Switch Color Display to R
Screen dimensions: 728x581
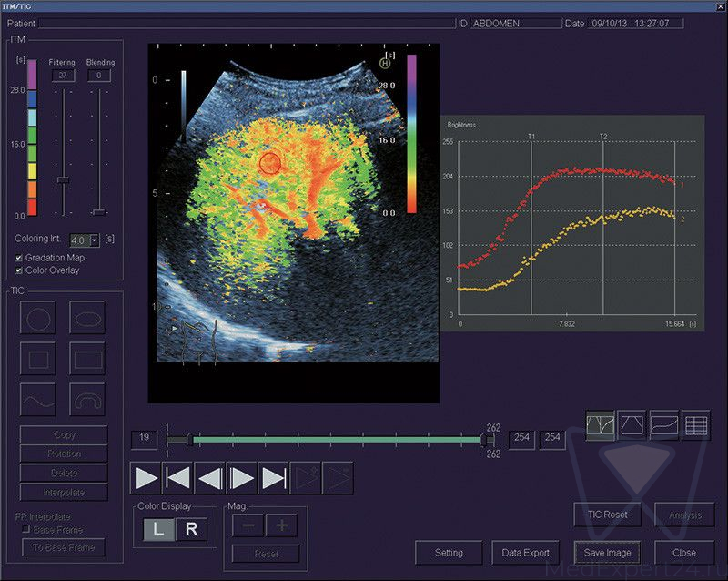[191, 530]
